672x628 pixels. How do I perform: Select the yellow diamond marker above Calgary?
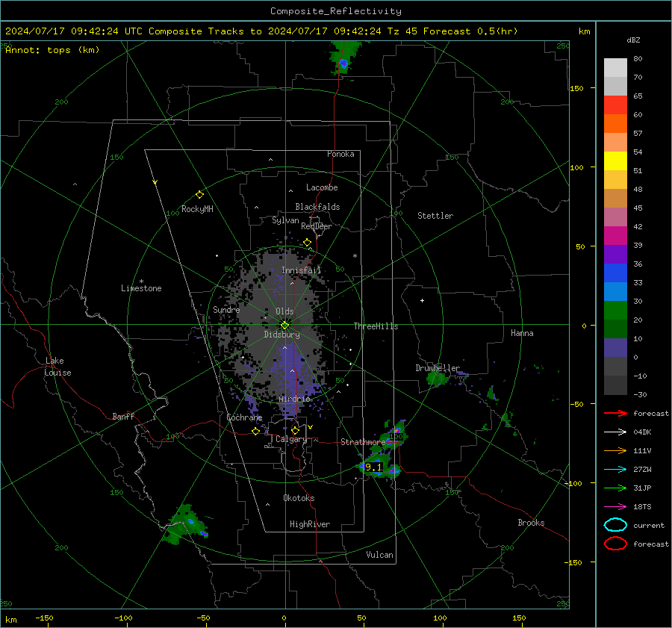(x=295, y=430)
